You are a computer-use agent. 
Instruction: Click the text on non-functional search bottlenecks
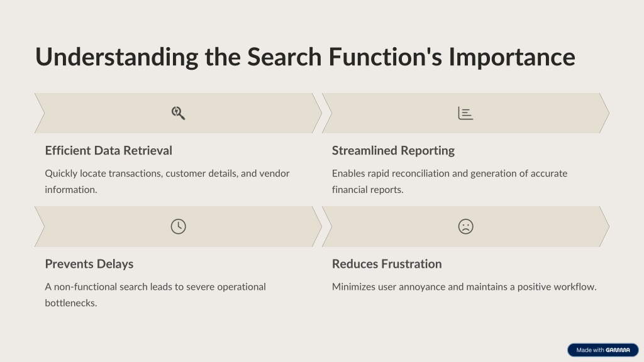(155, 295)
